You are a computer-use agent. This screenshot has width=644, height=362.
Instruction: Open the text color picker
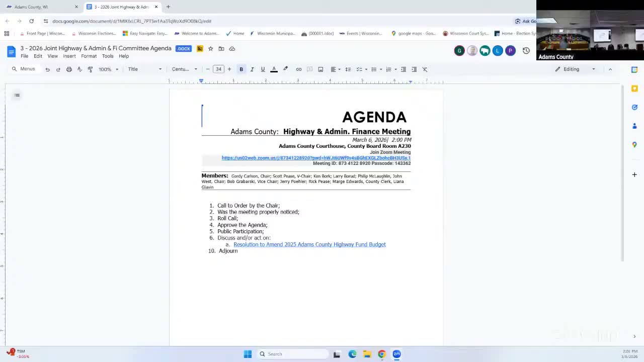[x=274, y=69]
